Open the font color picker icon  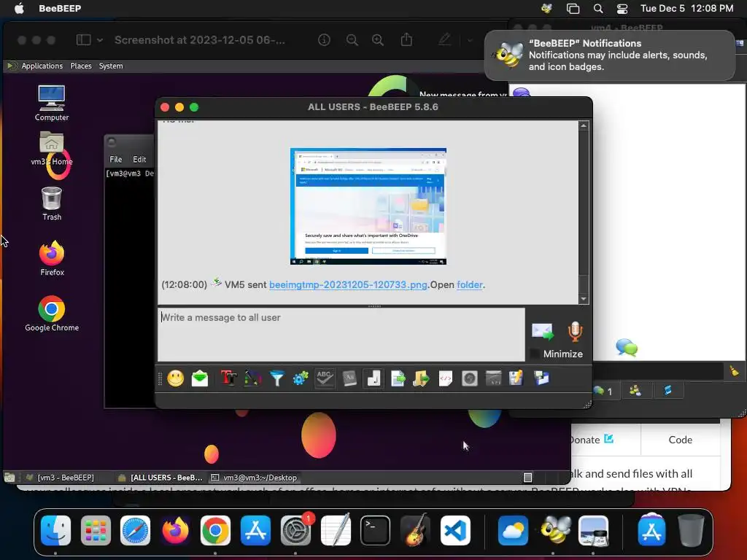pos(252,378)
